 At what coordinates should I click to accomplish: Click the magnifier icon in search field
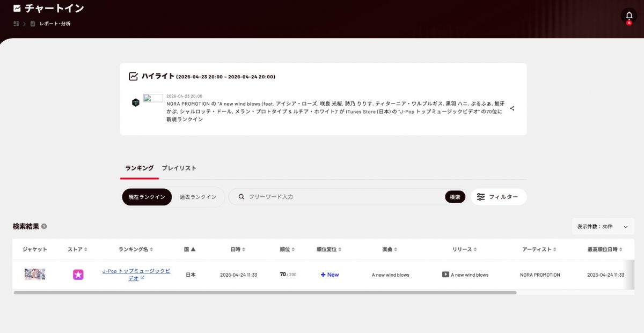[x=241, y=197]
